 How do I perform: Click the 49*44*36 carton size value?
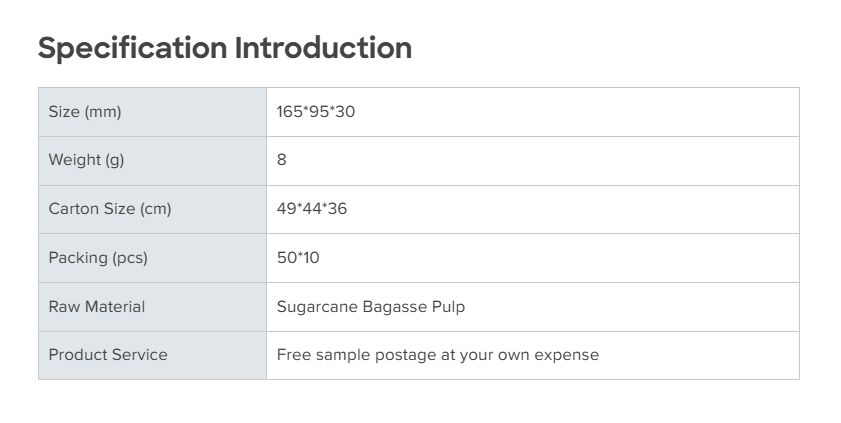(x=312, y=209)
